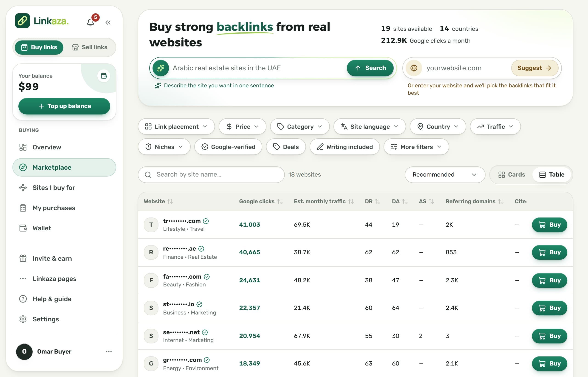Sort by Est. monthly traffic arrows
Image resolution: width=588 pixels, height=377 pixels.
click(x=351, y=201)
